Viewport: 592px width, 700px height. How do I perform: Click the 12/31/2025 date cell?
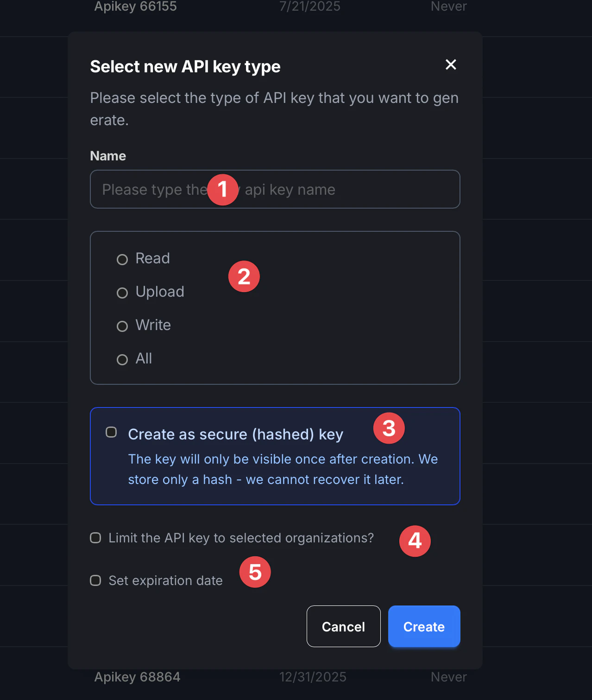coord(313,677)
